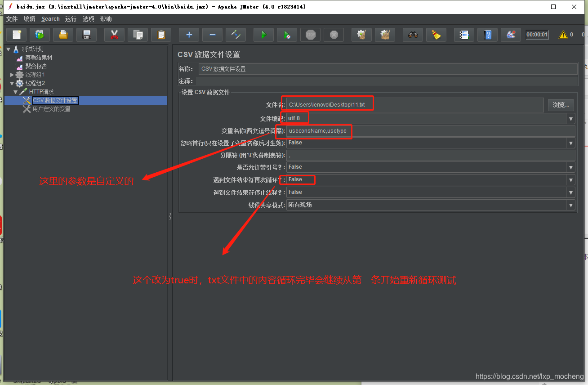
Task: Open the 文件 menu
Action: click(12, 19)
